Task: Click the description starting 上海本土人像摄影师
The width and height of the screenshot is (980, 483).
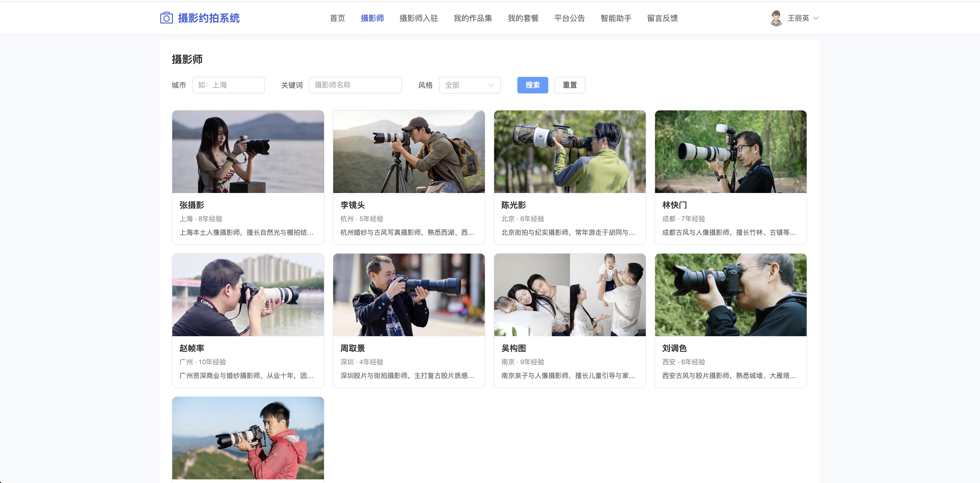Action: 247,232
